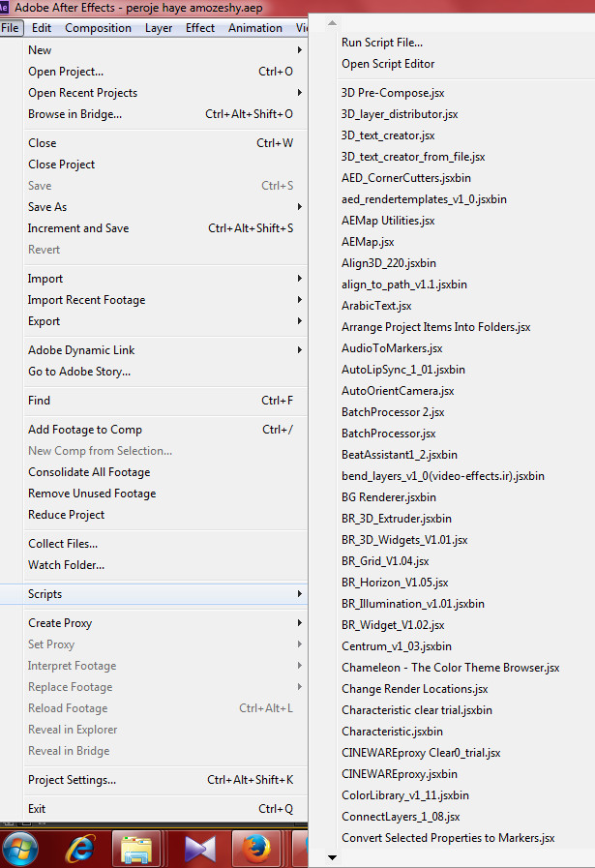This screenshot has height=868, width=595.
Task: Open the Animation menu
Action: [255, 28]
